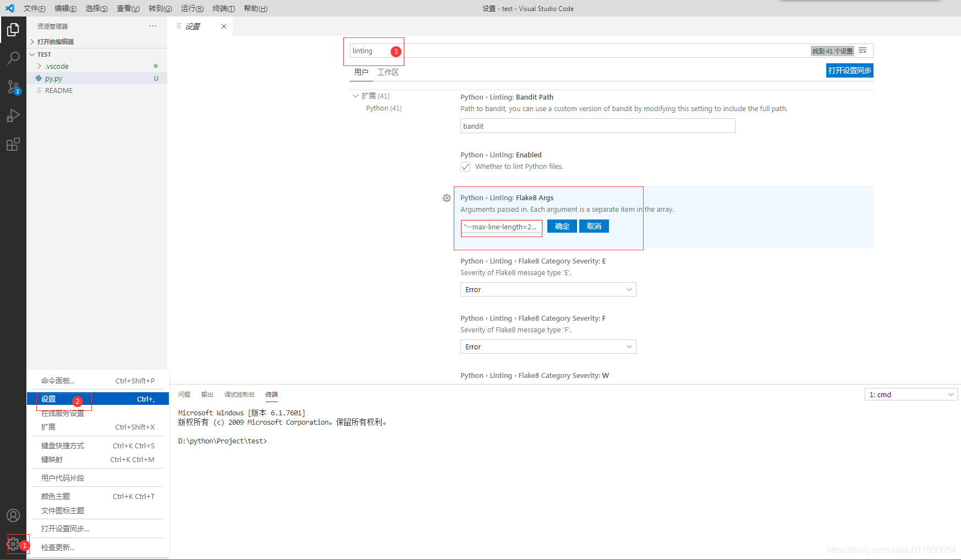This screenshot has height=560, width=961.
Task: Click 取消 to cancel Flake8 argument edit
Action: pos(594,226)
